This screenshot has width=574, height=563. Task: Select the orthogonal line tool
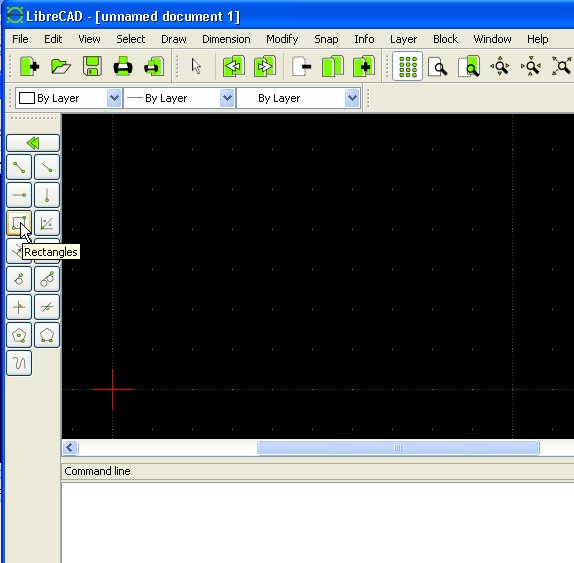pyautogui.click(x=19, y=307)
